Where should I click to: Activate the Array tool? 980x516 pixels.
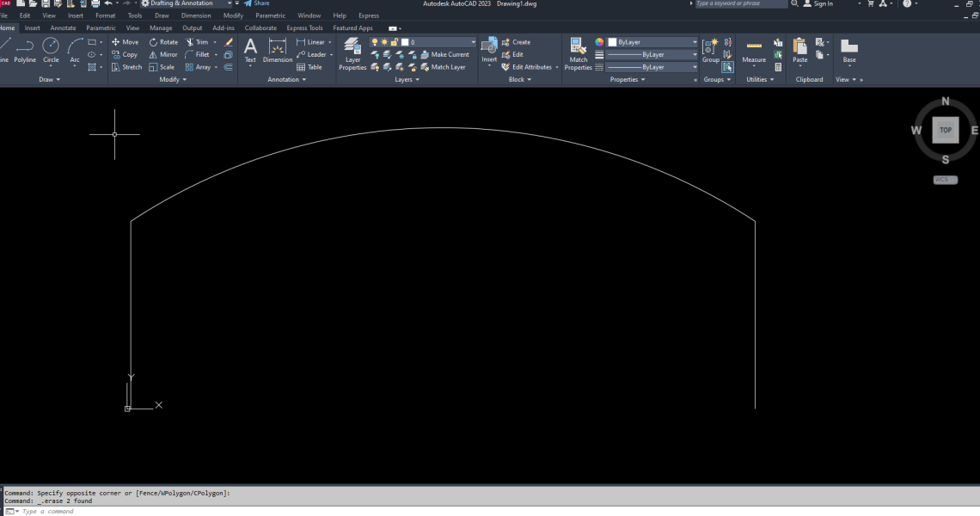[x=198, y=67]
